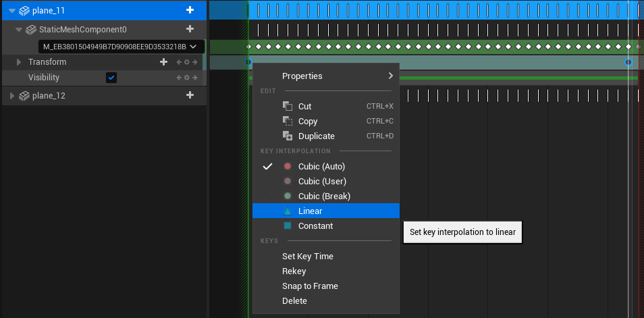Expand the Transform track arrow
The width and height of the screenshot is (644, 318).
click(x=19, y=62)
